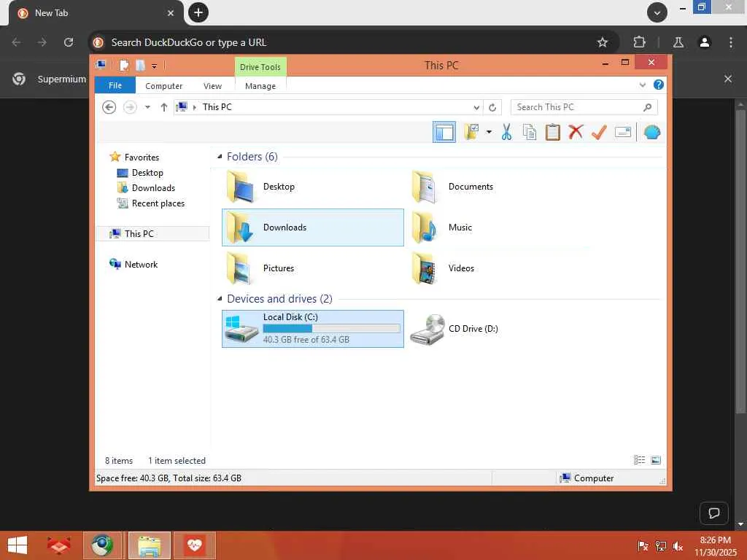Screen dimensions: 747x560
Task: Click the Paste clipboard icon
Action: pos(553,132)
